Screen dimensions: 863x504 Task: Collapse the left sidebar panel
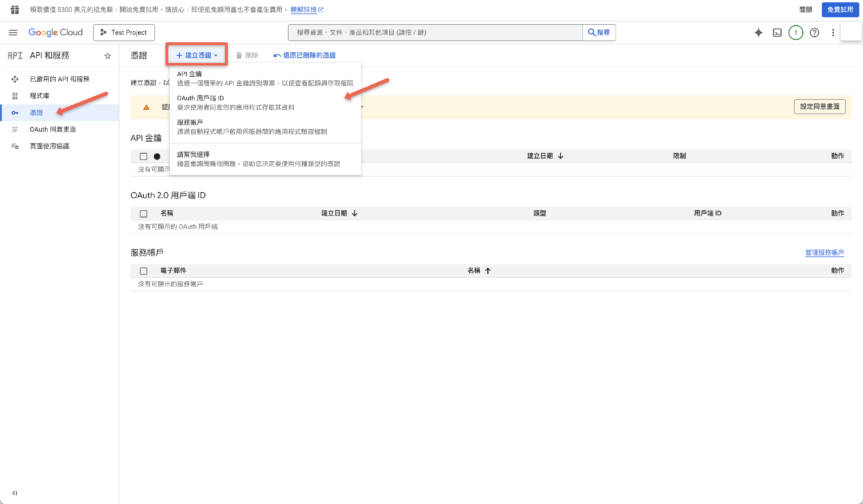(14, 493)
